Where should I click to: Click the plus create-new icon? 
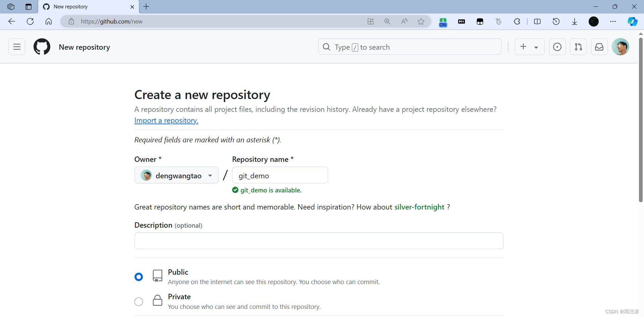pos(523,47)
